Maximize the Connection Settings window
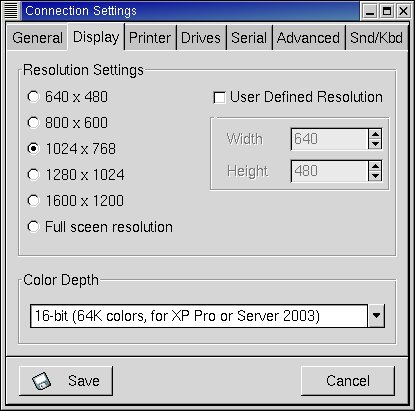This screenshot has height=411, width=415. pos(387,11)
